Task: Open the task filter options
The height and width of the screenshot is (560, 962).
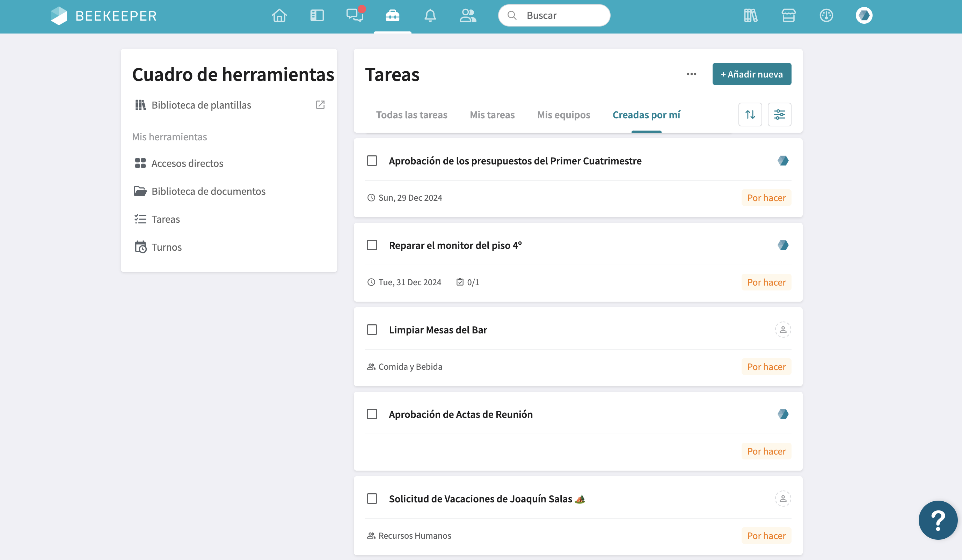Action: (x=779, y=115)
